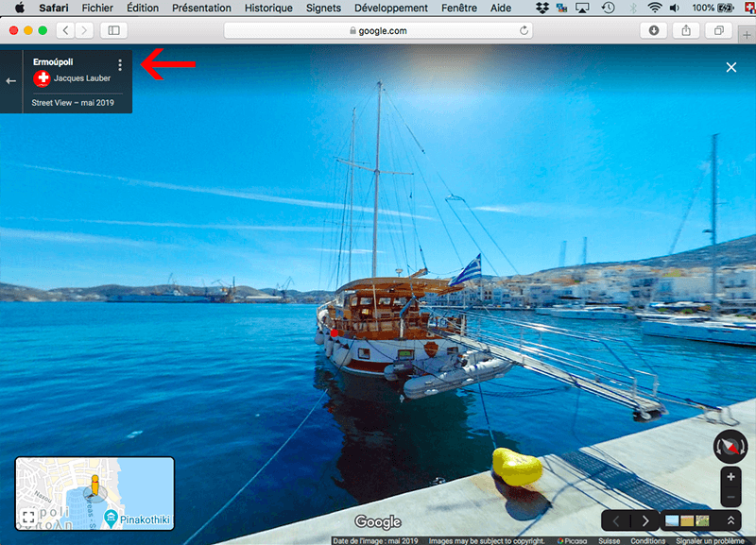
Task: Toggle the Safari sidebar
Action: click(113, 30)
